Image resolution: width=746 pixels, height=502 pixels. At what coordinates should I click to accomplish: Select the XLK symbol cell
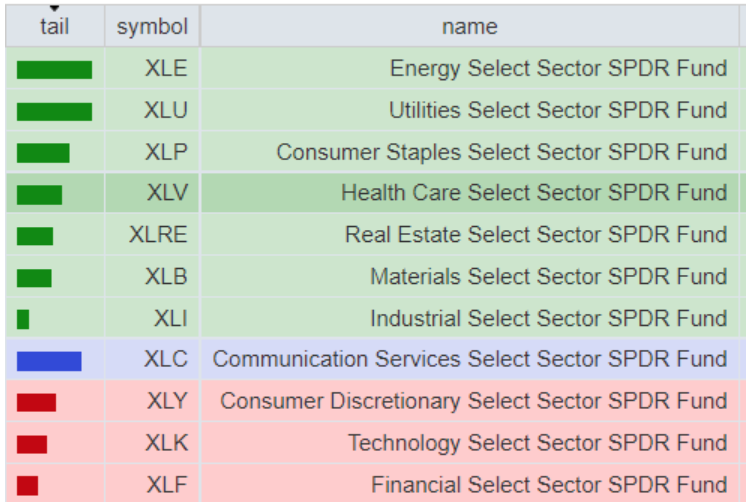click(167, 443)
